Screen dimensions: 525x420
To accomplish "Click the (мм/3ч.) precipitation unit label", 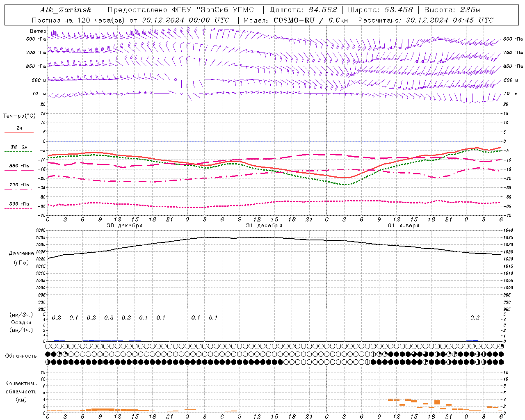I will [x=21, y=315].
